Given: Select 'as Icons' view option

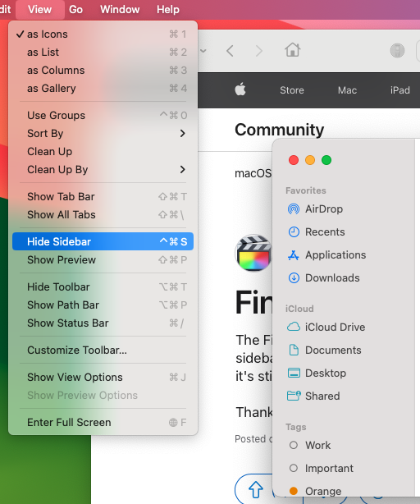Looking at the screenshot, I should (x=103, y=34).
